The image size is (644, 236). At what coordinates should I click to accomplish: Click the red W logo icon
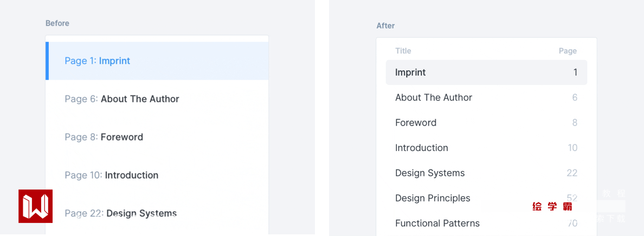[35, 206]
